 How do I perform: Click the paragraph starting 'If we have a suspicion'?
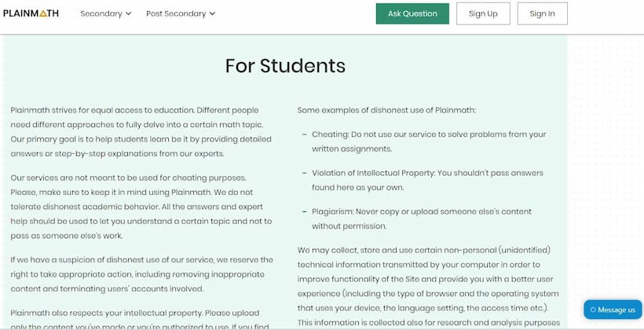141,274
